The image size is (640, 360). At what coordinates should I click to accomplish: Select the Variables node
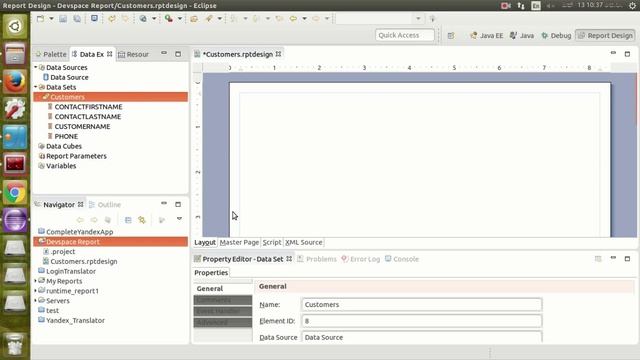pos(57,166)
